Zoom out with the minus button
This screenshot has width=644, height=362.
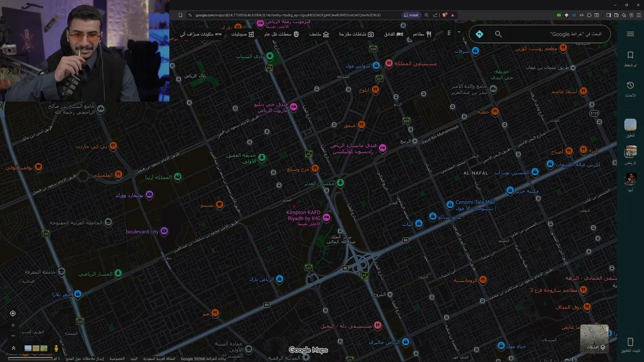point(13,335)
